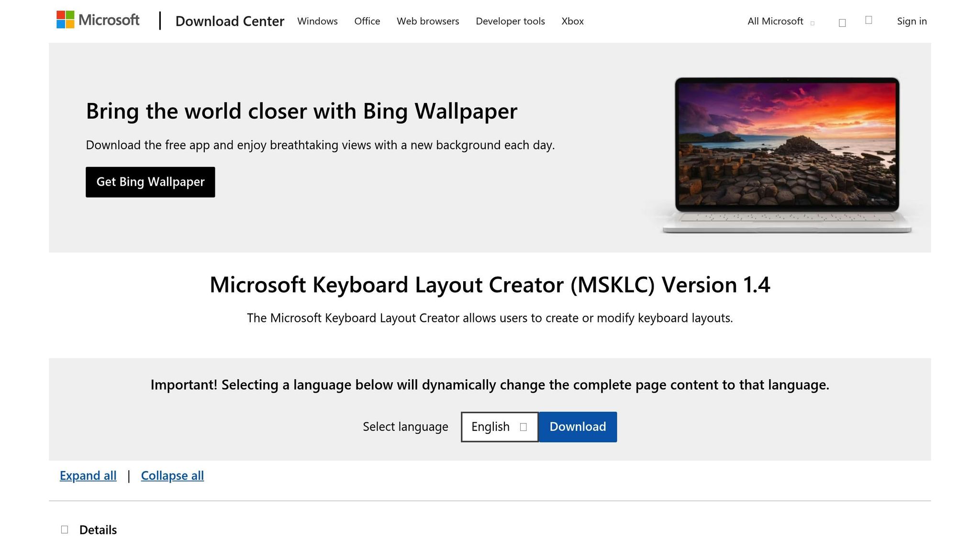Viewport: 980px width, 551px height.
Task: Click the Collapse all link
Action: coord(172,475)
